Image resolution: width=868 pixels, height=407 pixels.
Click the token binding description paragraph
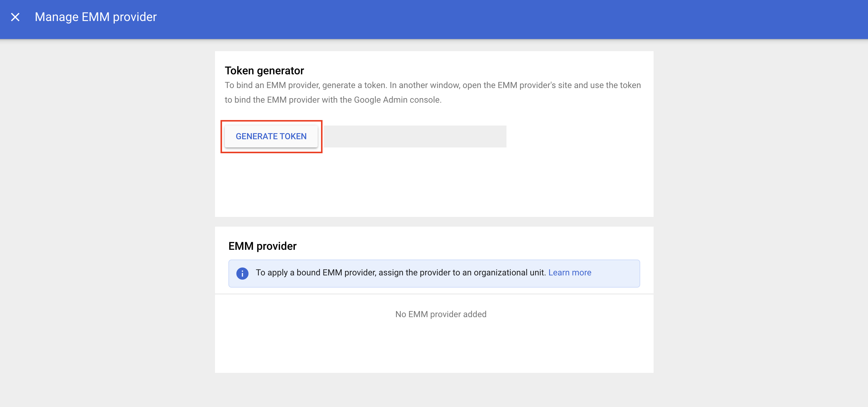(433, 93)
